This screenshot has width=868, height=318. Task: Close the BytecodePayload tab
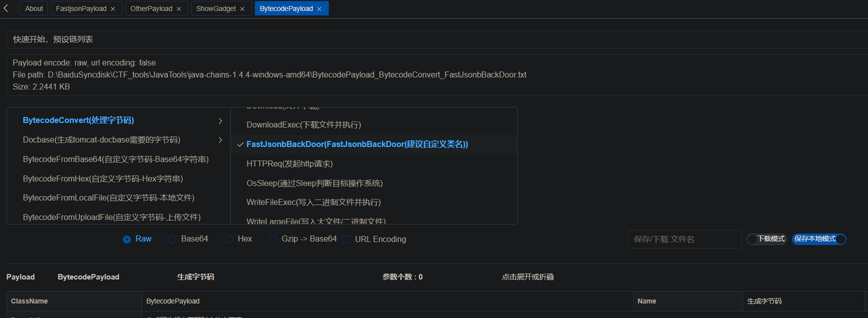pos(319,9)
